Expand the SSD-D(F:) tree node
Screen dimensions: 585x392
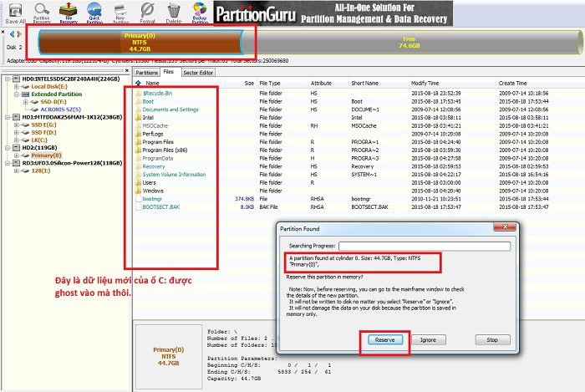25,102
